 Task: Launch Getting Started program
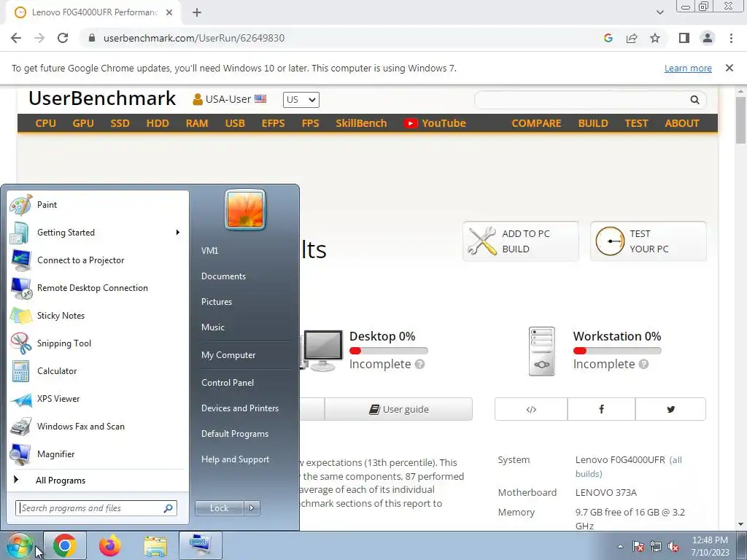coord(97,233)
